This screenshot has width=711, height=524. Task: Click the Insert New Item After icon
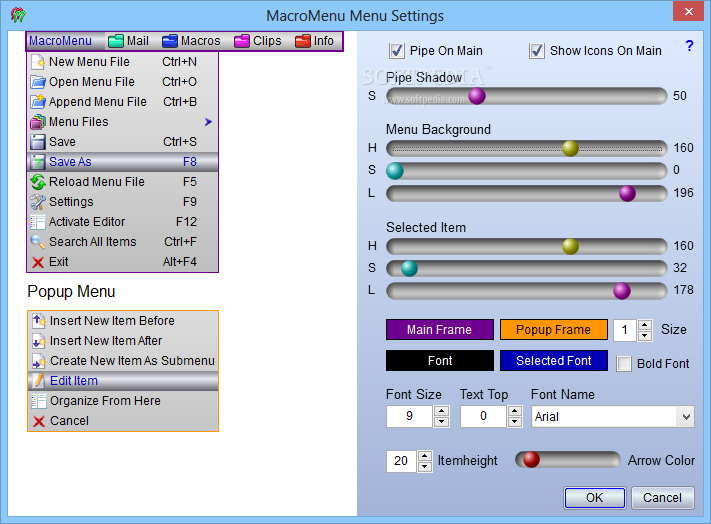39,341
